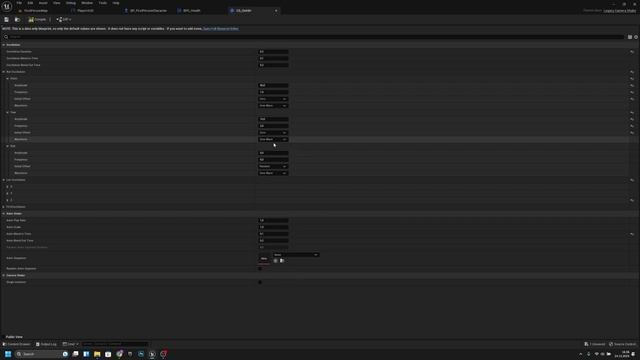Collapse the Pitch subsection
Screen dimensions: 640x360
(7, 78)
